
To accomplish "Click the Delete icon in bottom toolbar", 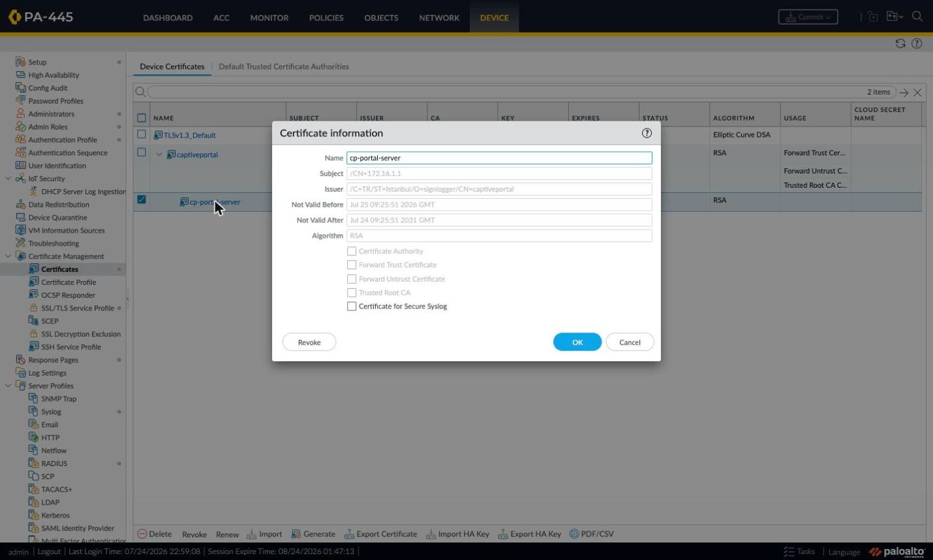I will tap(142, 534).
